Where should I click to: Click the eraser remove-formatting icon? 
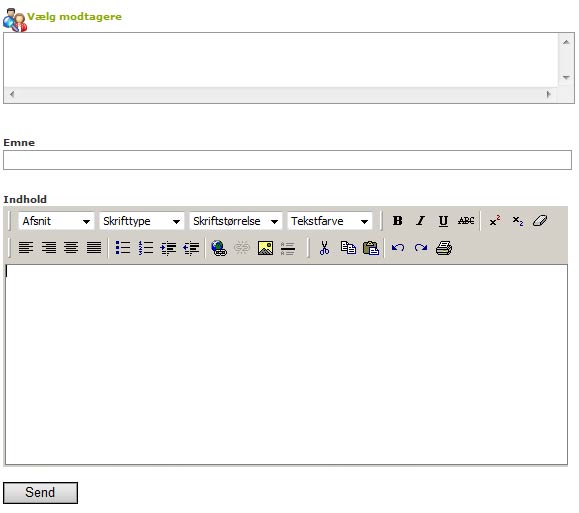pyautogui.click(x=540, y=221)
